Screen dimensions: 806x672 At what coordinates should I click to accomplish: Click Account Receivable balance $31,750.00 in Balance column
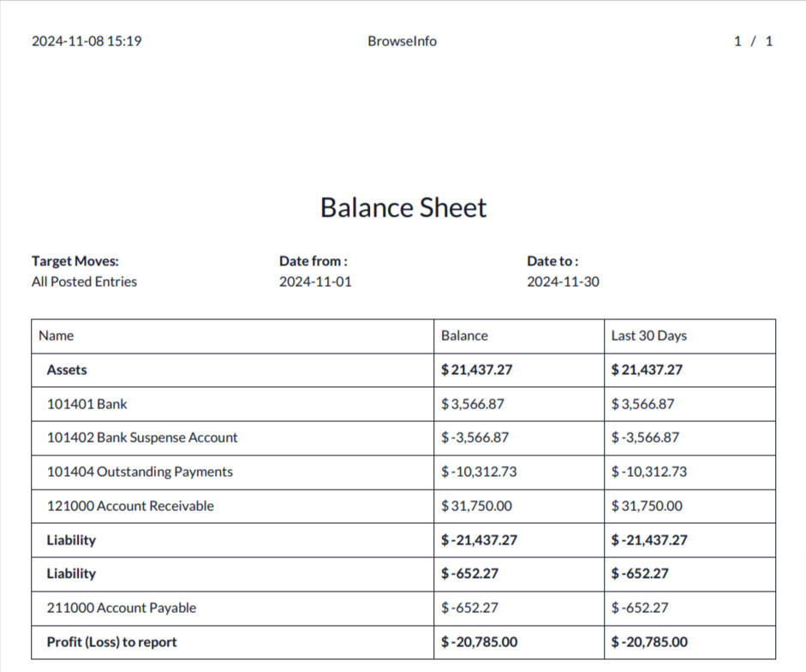[x=476, y=506]
